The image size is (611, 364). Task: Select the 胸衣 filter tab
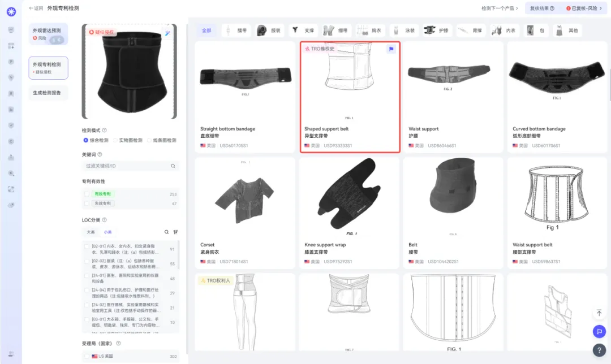371,31
